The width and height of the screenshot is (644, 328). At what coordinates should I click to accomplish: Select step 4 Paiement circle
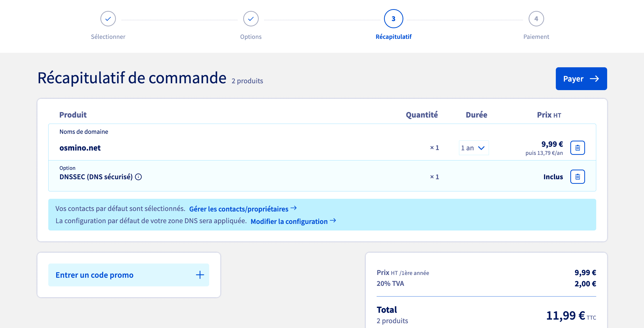point(536,19)
